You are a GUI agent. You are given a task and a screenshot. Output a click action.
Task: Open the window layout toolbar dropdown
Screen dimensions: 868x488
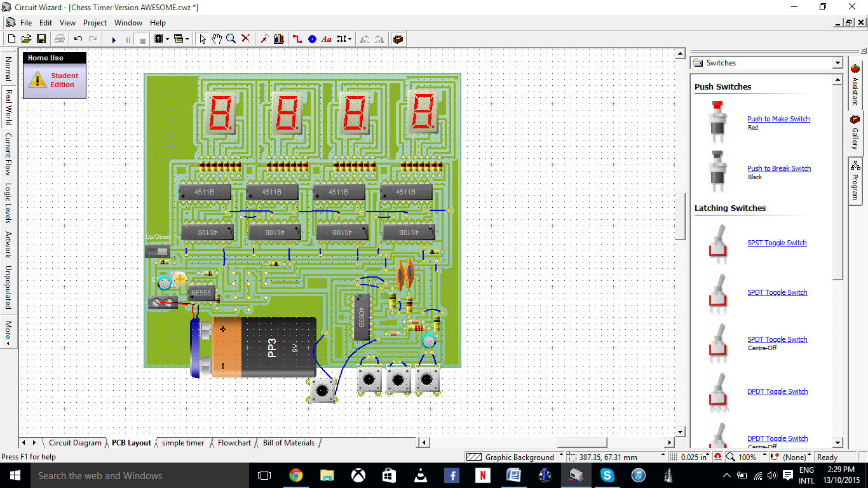pyautogui.click(x=182, y=39)
